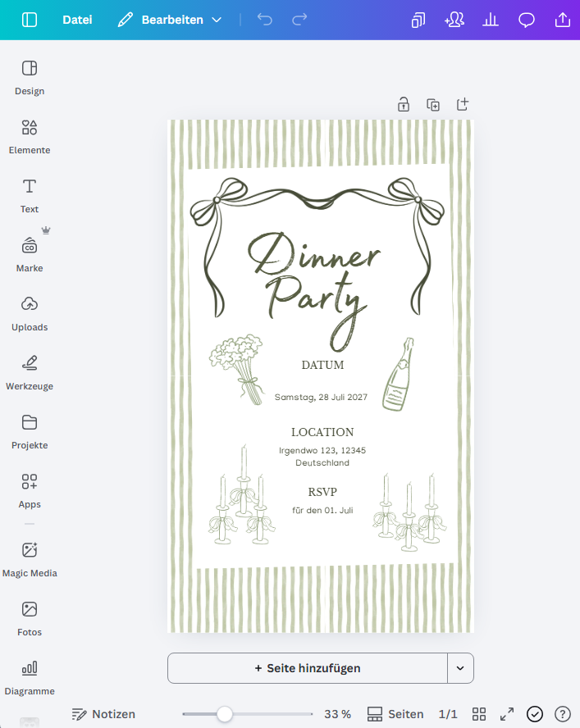580x728 pixels.
Task: Click the Seite hinzufügen button
Action: tap(308, 668)
